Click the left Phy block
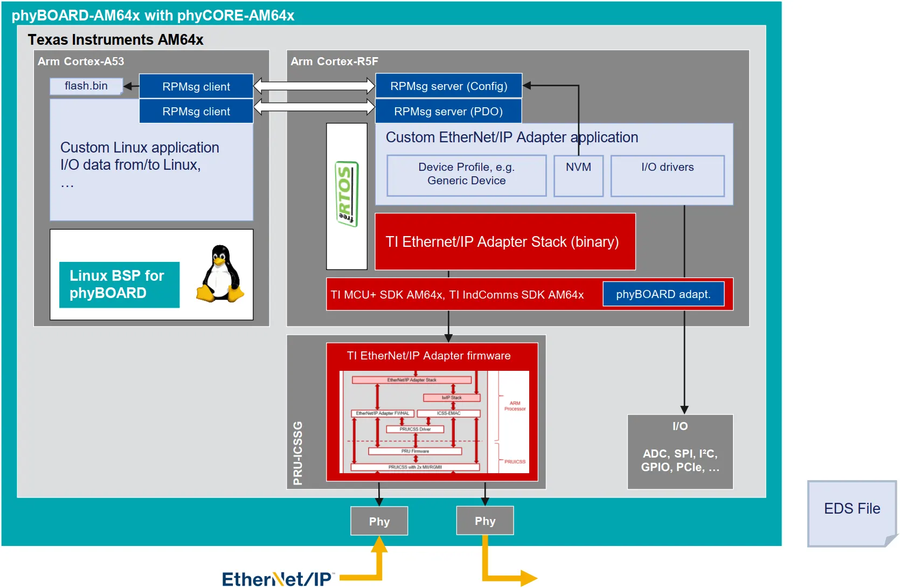 pyautogui.click(x=379, y=521)
